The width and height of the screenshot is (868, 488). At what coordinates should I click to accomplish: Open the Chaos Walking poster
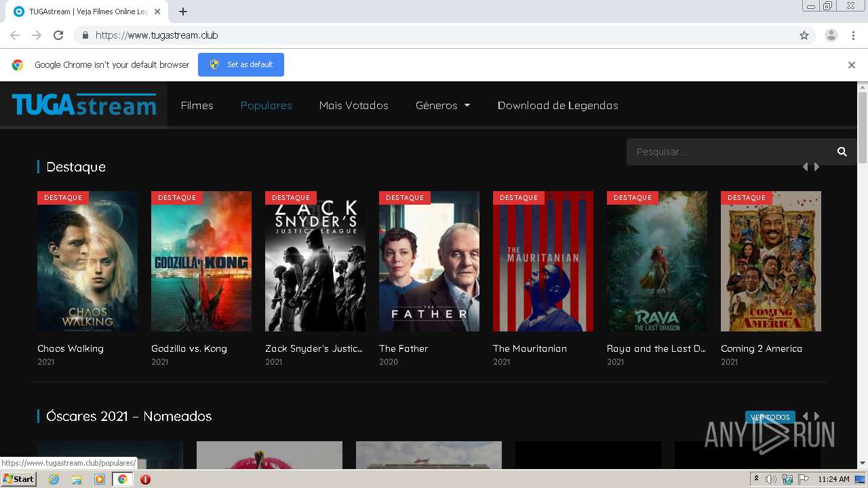coord(87,261)
